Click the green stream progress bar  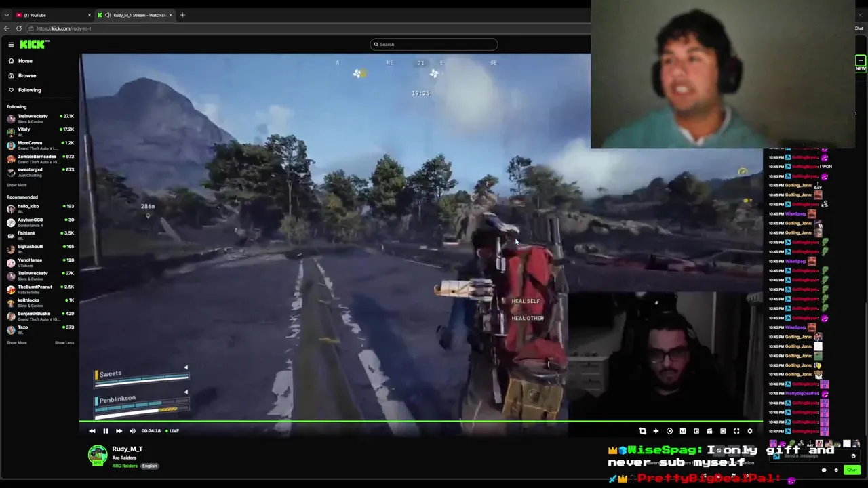pyautogui.click(x=421, y=422)
